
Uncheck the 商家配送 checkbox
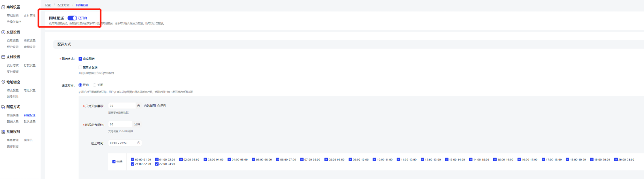(80, 59)
